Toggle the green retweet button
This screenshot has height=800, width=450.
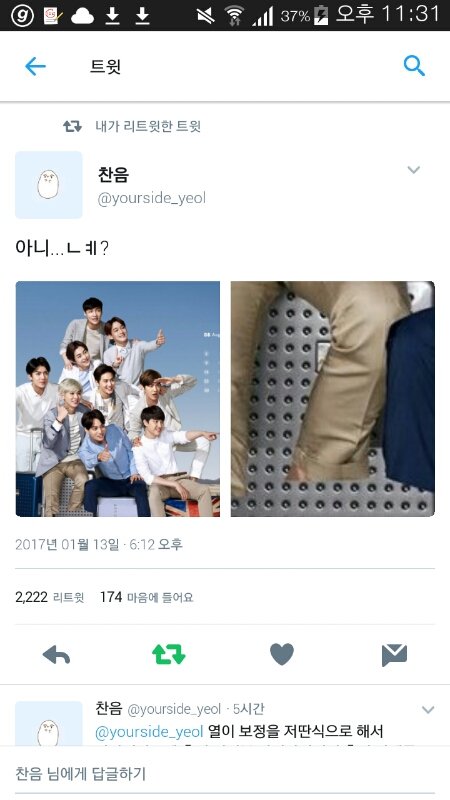click(x=169, y=655)
